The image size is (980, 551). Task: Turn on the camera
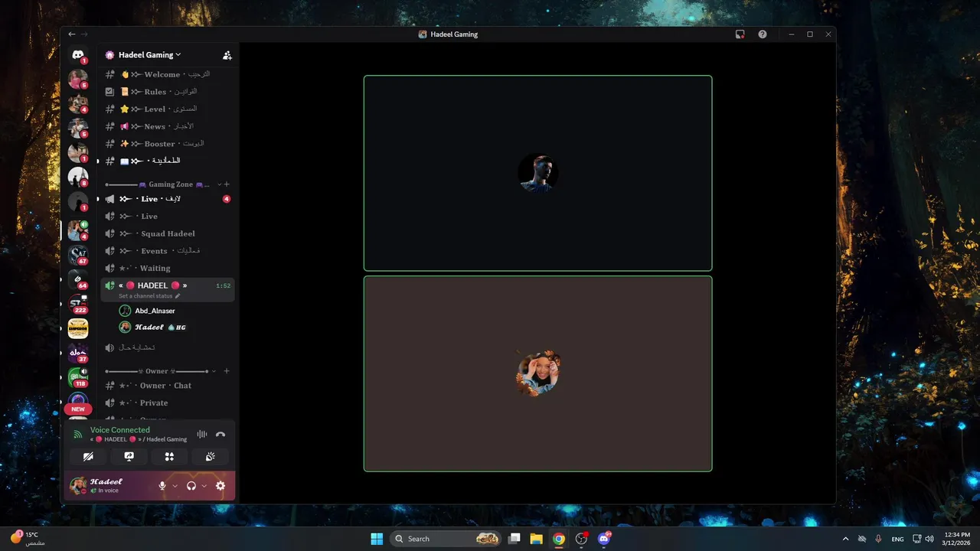tap(89, 457)
